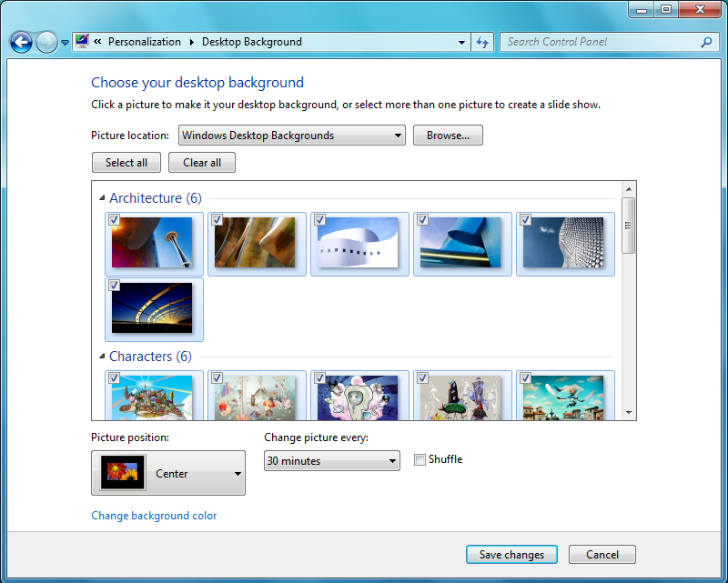Click the address bar refresh icon

[483, 42]
